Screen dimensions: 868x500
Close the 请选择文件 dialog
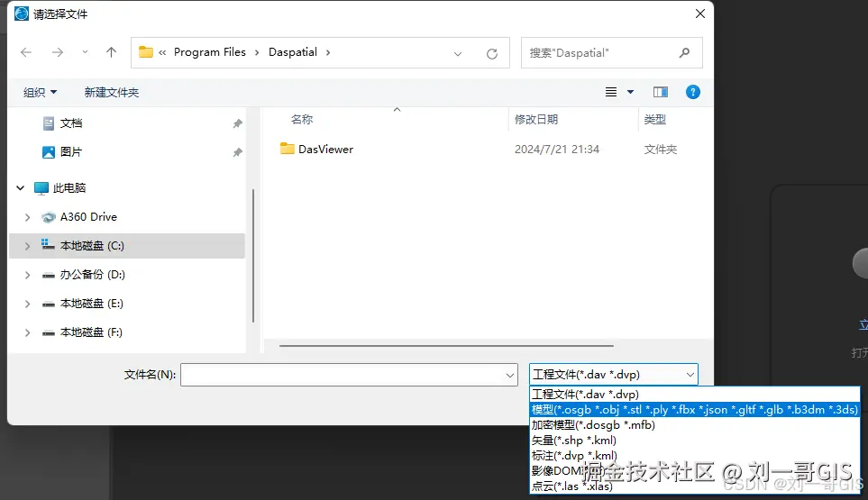(700, 14)
